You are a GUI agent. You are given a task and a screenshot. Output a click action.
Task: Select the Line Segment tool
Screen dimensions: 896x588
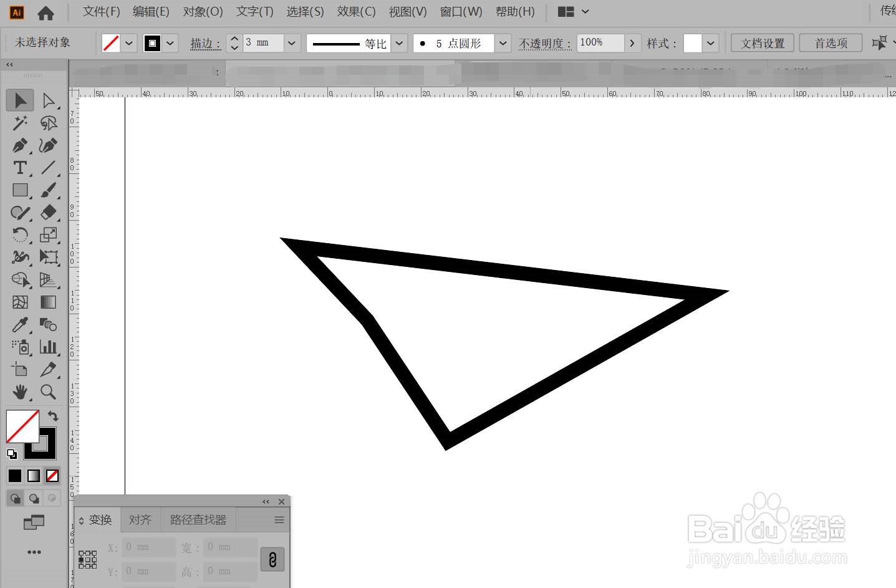coord(48,168)
